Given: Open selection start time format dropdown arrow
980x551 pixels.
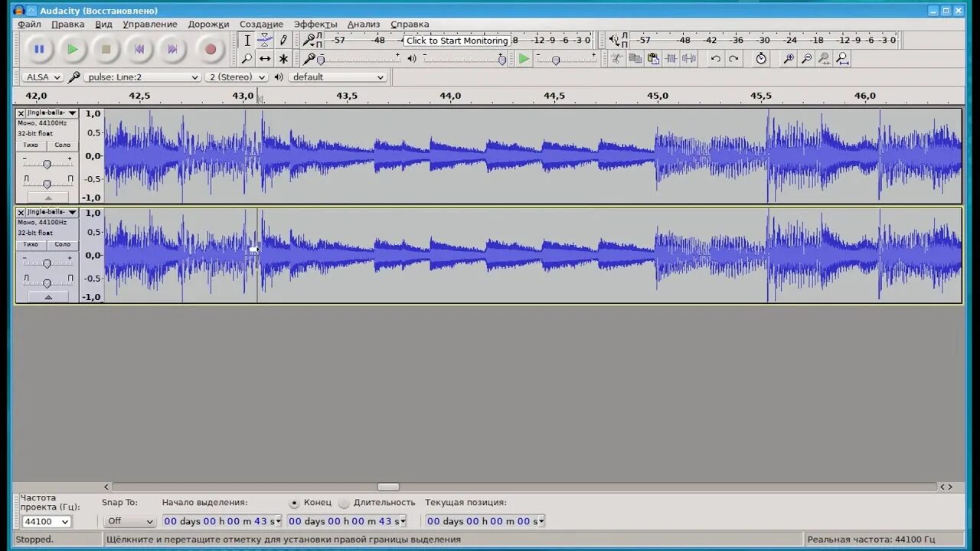Looking at the screenshot, I should click(x=278, y=521).
